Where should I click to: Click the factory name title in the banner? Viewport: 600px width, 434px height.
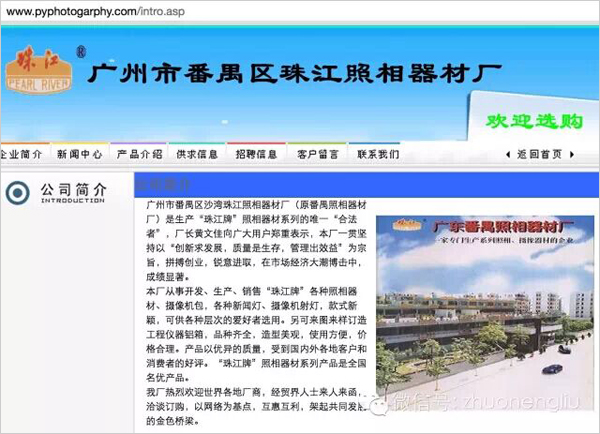point(294,73)
